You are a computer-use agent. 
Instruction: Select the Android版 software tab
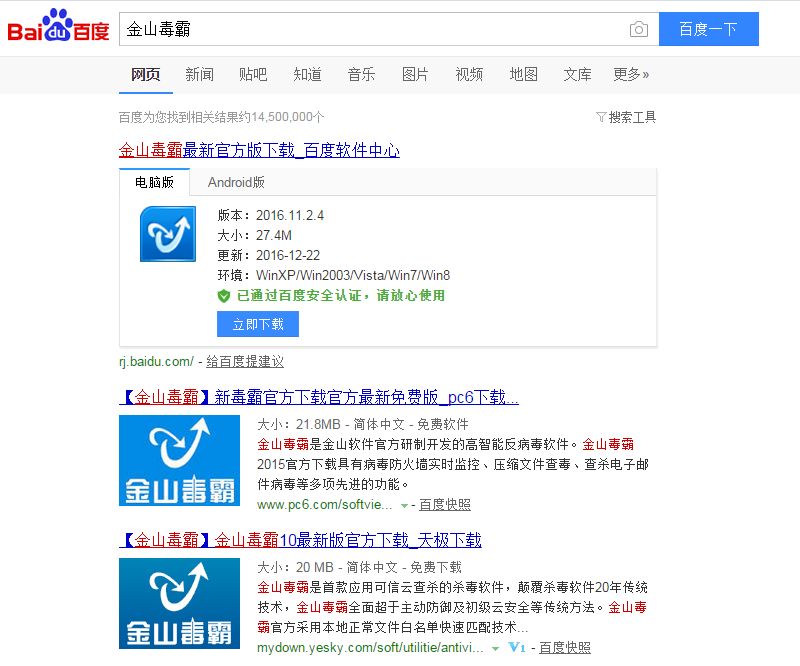pyautogui.click(x=236, y=182)
